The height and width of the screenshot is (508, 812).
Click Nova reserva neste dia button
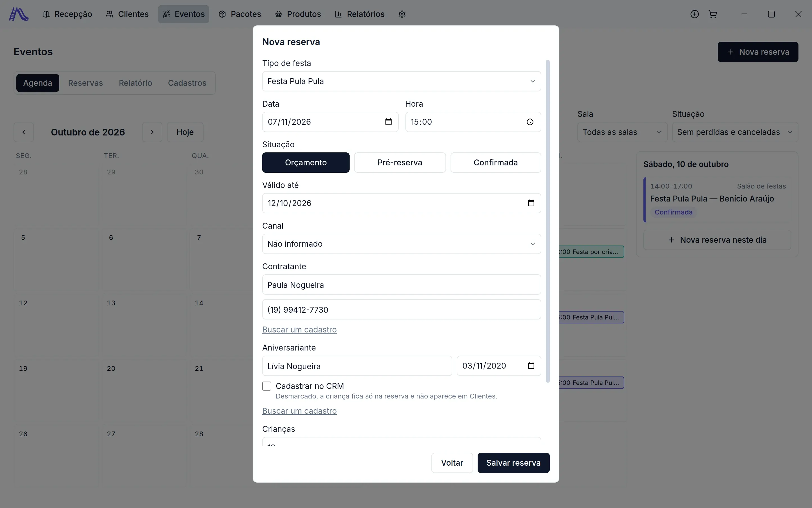pyautogui.click(x=717, y=240)
